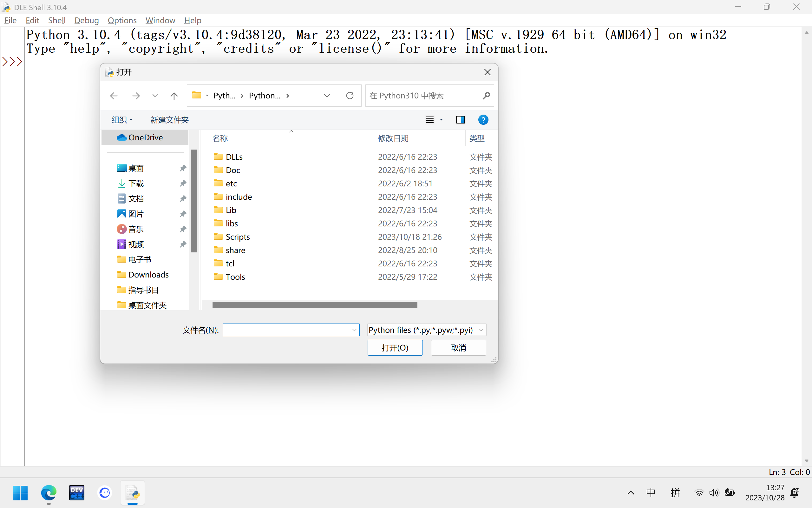The image size is (812, 508).
Task: Close the 打开 dialog
Action: coord(487,72)
